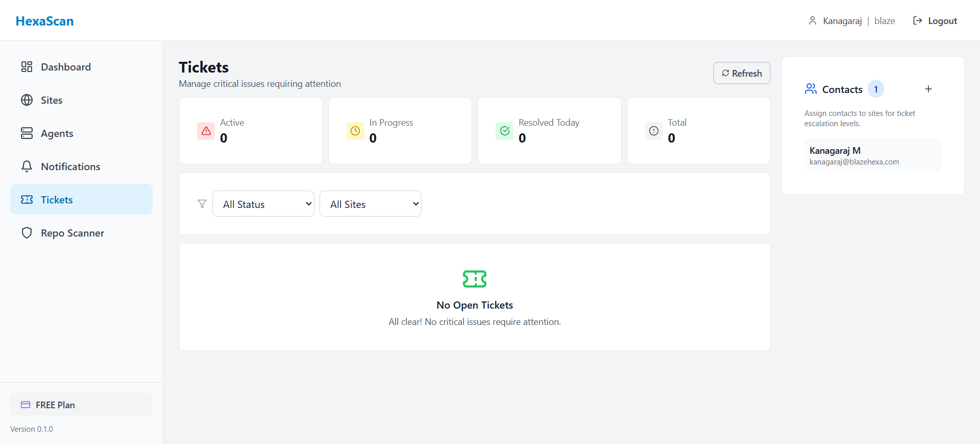
Task: Click the Resolved Today card label
Action: tap(549, 123)
